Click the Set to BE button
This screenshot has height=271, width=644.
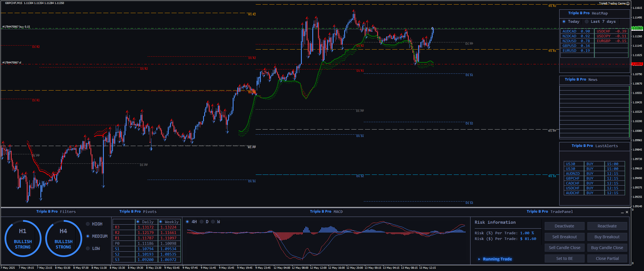[564, 258]
